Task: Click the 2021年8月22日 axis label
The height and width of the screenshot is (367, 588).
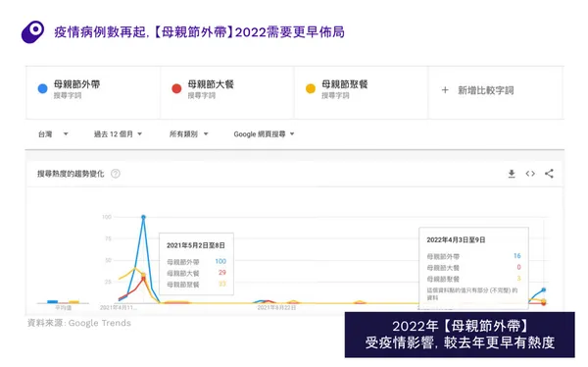Action: (x=276, y=308)
